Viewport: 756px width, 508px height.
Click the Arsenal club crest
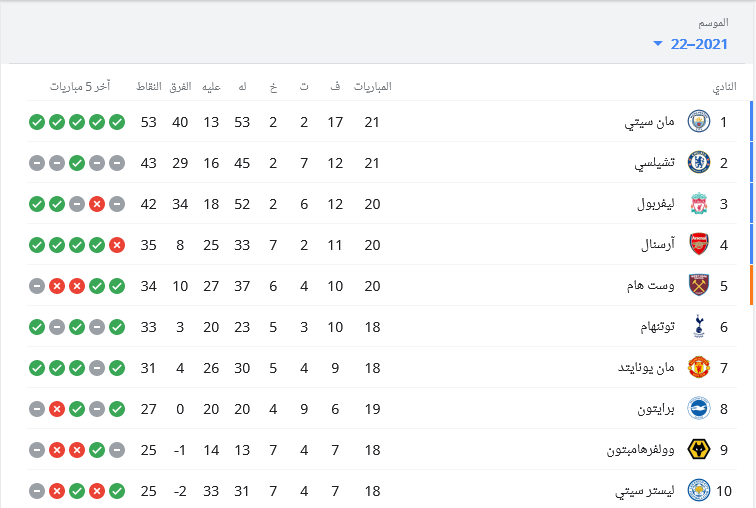click(x=698, y=245)
